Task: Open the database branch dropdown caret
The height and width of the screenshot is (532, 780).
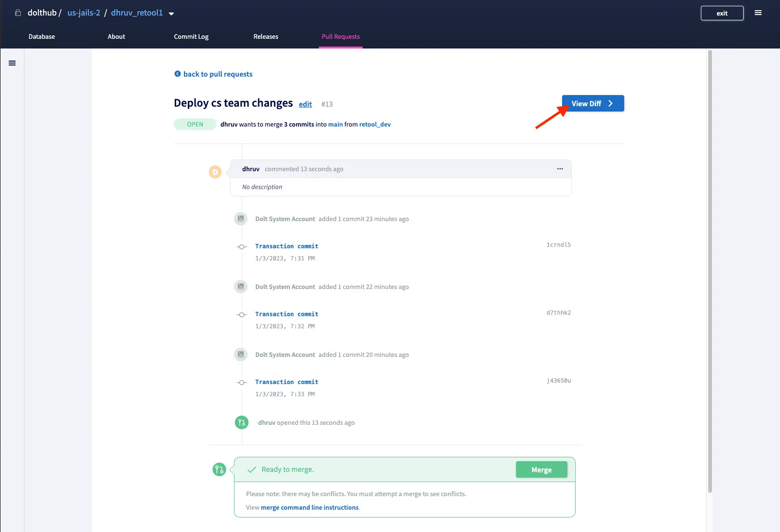Action: click(171, 14)
